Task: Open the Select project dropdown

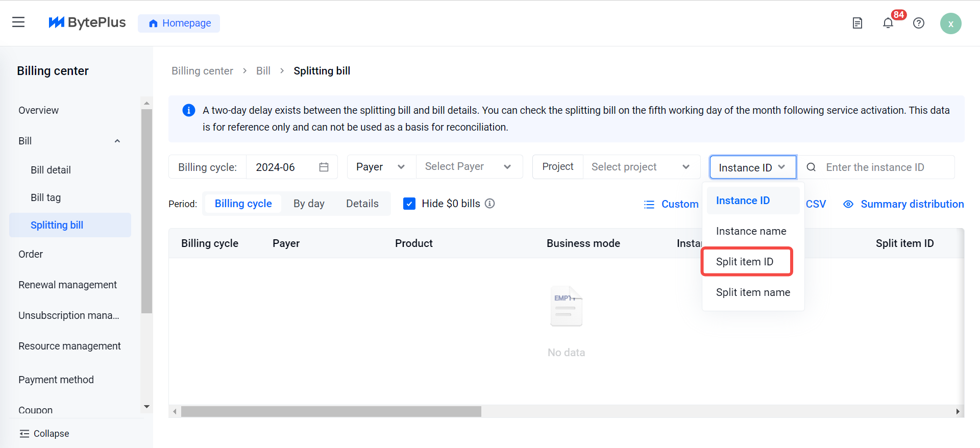Action: click(x=641, y=167)
